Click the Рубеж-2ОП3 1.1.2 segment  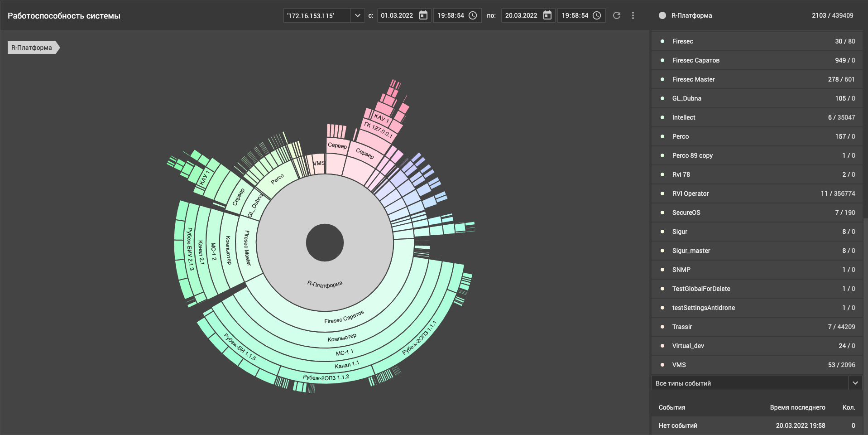coord(326,377)
